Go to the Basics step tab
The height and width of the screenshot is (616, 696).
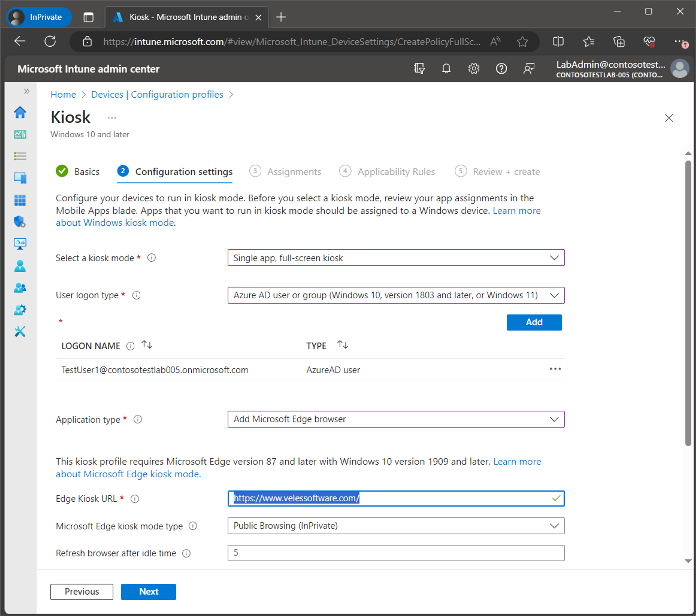[78, 171]
